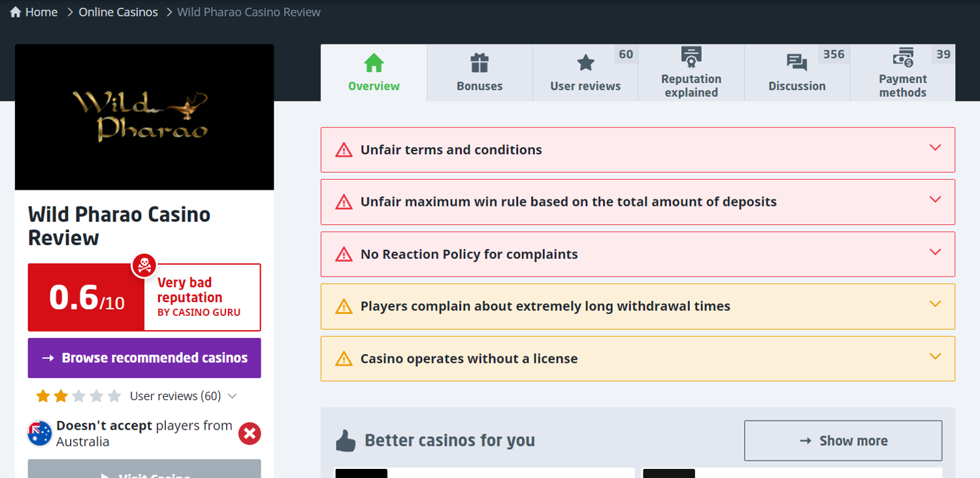
Task: Expand the long withdrawal times warning
Action: (935, 304)
